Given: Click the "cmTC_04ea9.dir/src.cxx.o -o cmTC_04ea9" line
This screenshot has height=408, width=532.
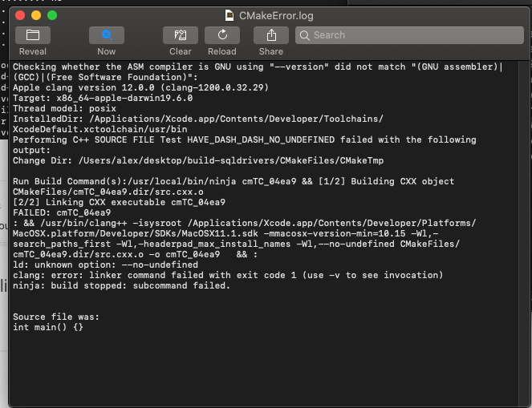Looking at the screenshot, I should point(136,254).
